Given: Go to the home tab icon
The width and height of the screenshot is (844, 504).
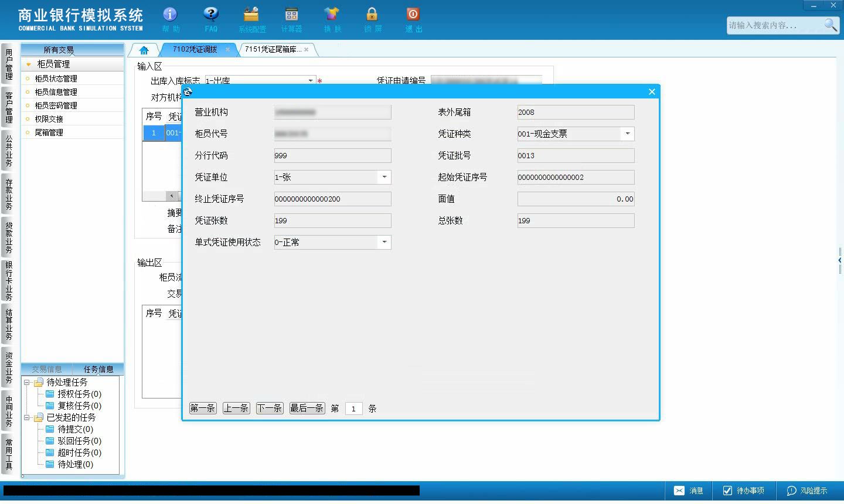Looking at the screenshot, I should point(144,50).
